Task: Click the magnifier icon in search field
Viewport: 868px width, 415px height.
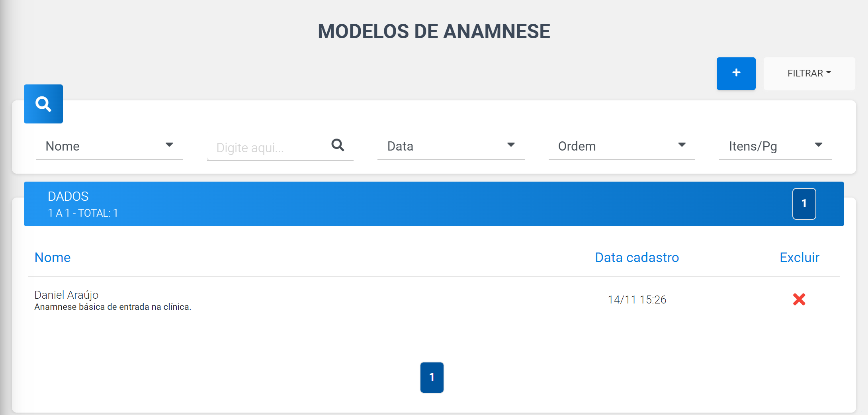Action: (338, 145)
